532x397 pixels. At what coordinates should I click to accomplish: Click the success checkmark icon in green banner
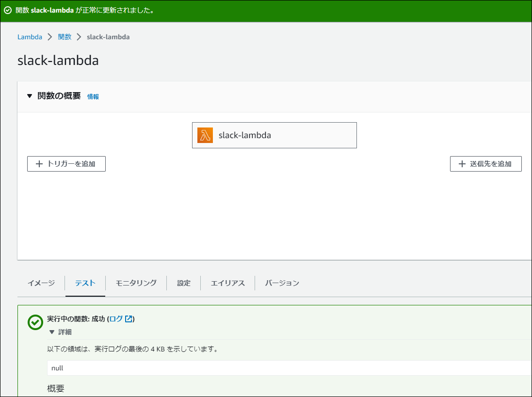8,11
